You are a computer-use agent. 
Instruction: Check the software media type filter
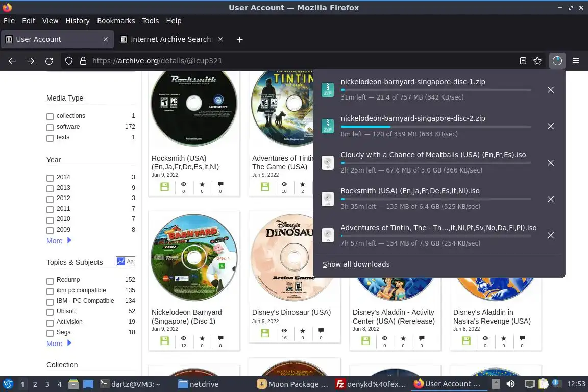50,128
